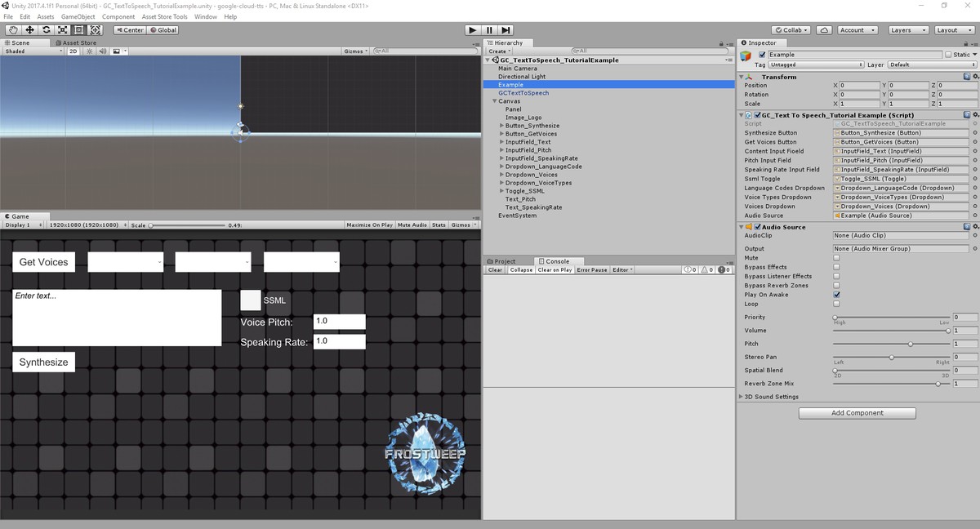Image resolution: width=980 pixels, height=529 pixels.
Task: Adjust the Volume slider
Action: (x=891, y=331)
